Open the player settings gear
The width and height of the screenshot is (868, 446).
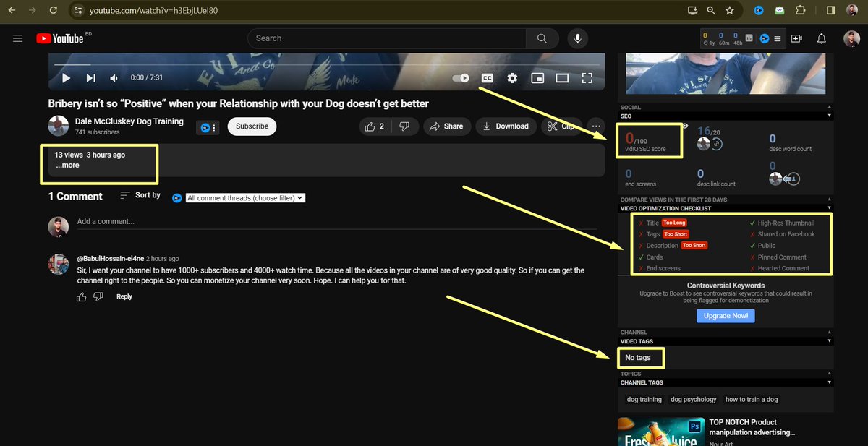tap(512, 77)
